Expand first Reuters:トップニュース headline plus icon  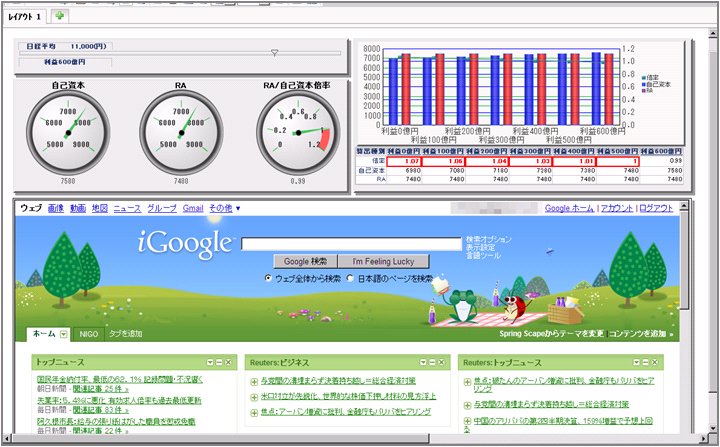(467, 382)
